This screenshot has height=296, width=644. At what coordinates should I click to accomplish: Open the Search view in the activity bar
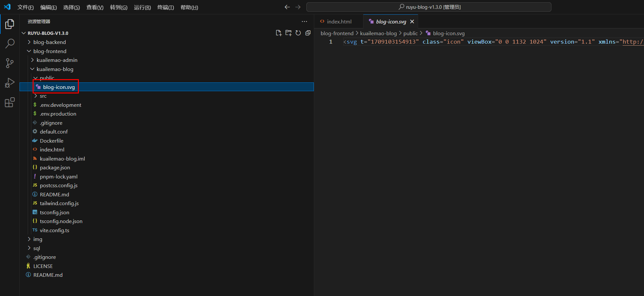[10, 43]
